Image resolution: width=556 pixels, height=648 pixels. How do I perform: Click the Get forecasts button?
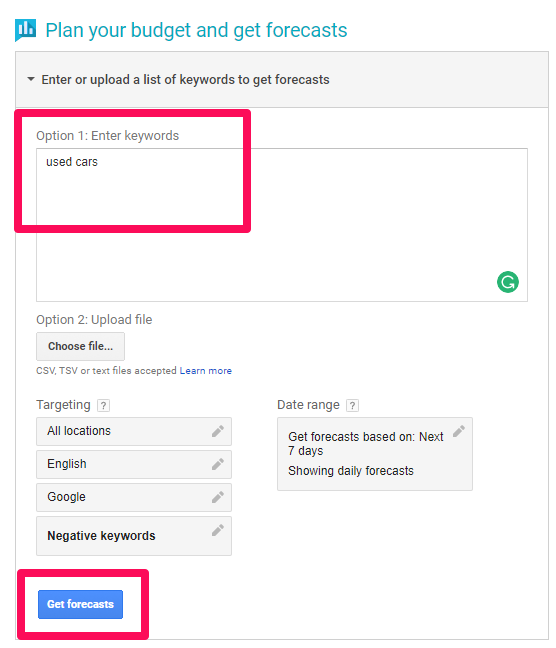[80, 604]
